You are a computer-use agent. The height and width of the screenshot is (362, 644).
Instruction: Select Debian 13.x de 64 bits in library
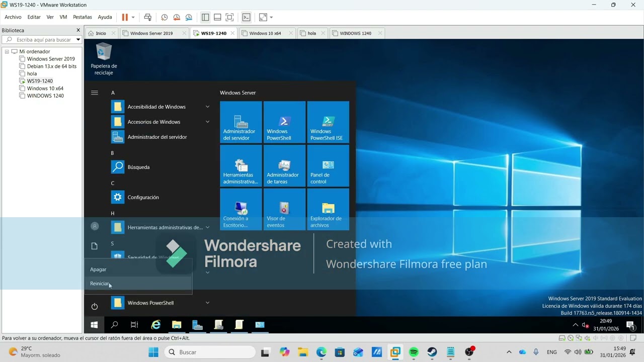[51, 66]
